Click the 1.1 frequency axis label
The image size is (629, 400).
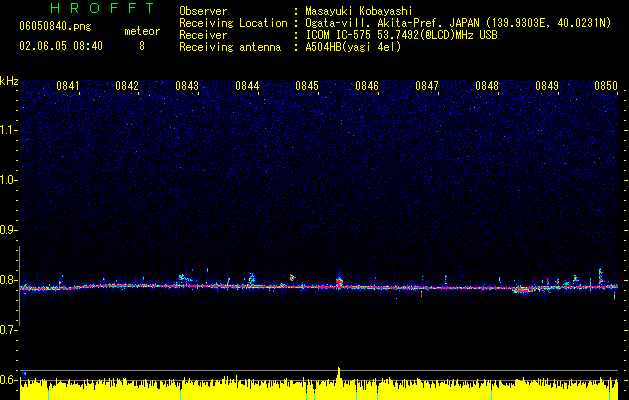[8, 130]
